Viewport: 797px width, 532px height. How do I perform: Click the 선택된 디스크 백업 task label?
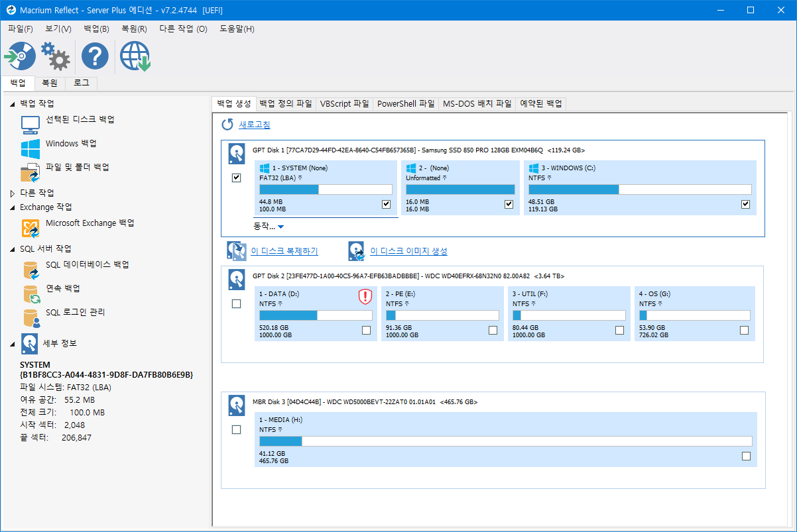point(80,119)
